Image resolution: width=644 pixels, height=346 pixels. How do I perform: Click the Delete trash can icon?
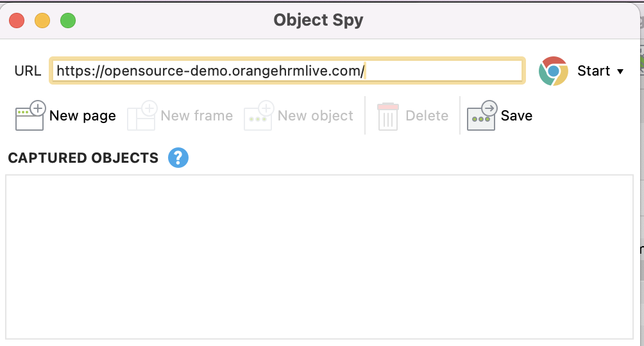[x=387, y=116]
